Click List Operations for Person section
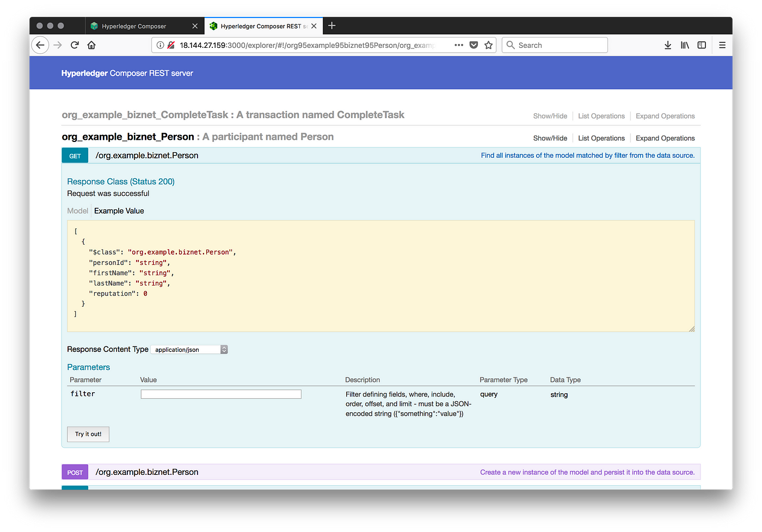The width and height of the screenshot is (762, 532). click(601, 138)
